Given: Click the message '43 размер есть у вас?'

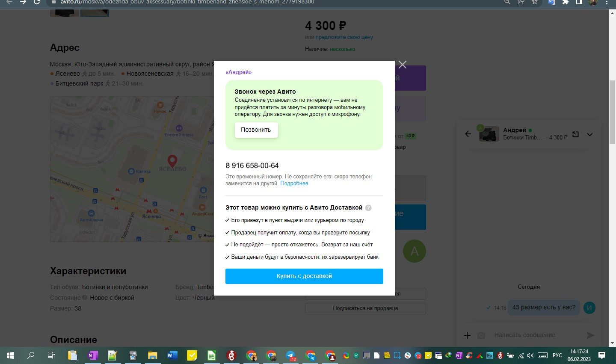Looking at the screenshot, I should [x=544, y=307].
